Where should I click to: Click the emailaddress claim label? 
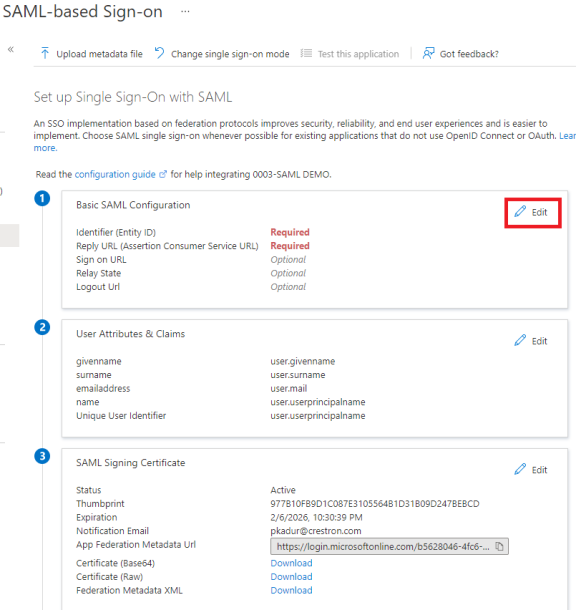[x=103, y=388]
